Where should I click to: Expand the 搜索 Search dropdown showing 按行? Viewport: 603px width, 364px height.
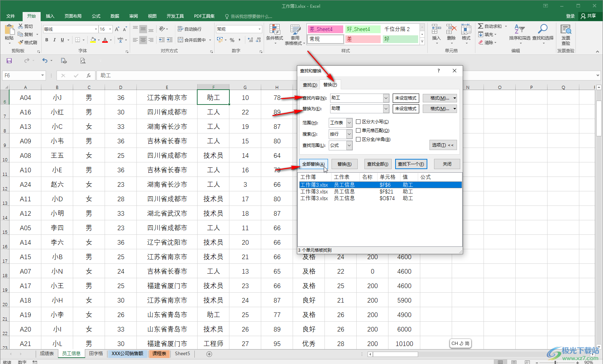click(x=349, y=134)
